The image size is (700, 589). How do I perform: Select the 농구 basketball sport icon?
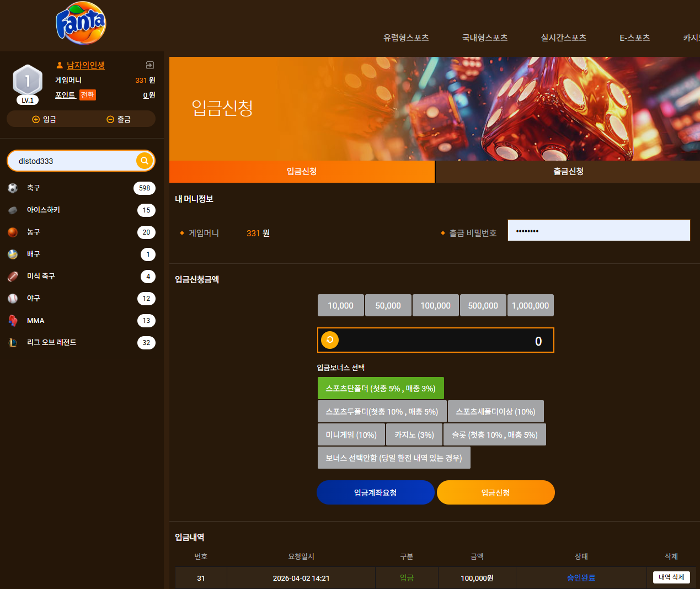pos(13,232)
